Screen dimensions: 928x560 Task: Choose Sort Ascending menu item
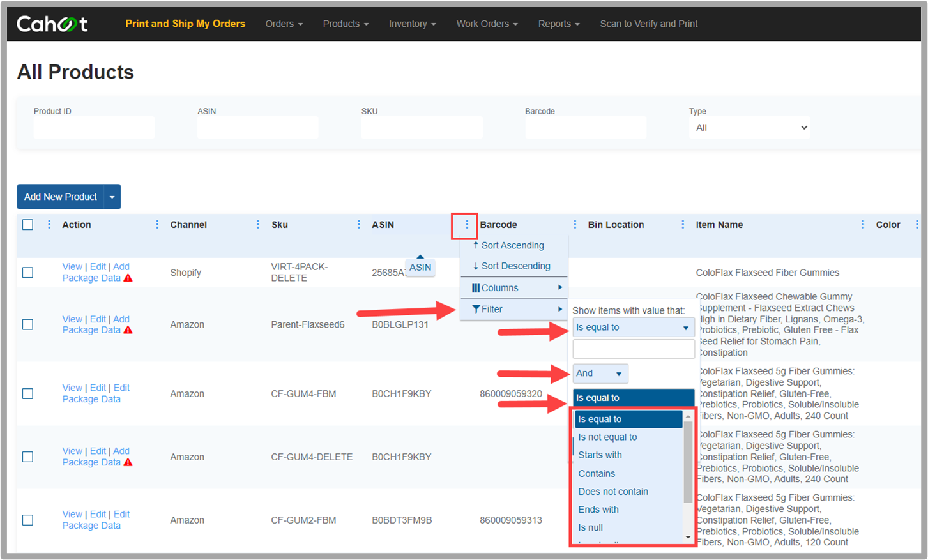(513, 245)
